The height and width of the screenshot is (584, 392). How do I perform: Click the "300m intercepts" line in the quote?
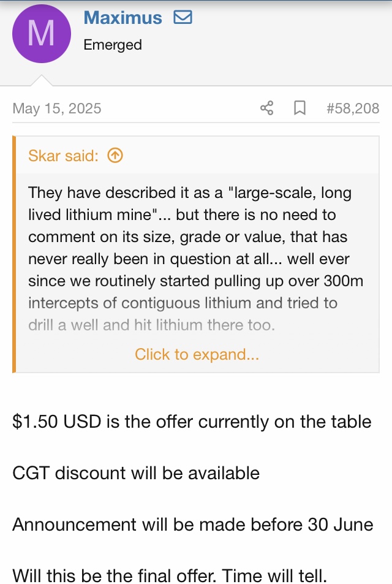coord(183,303)
